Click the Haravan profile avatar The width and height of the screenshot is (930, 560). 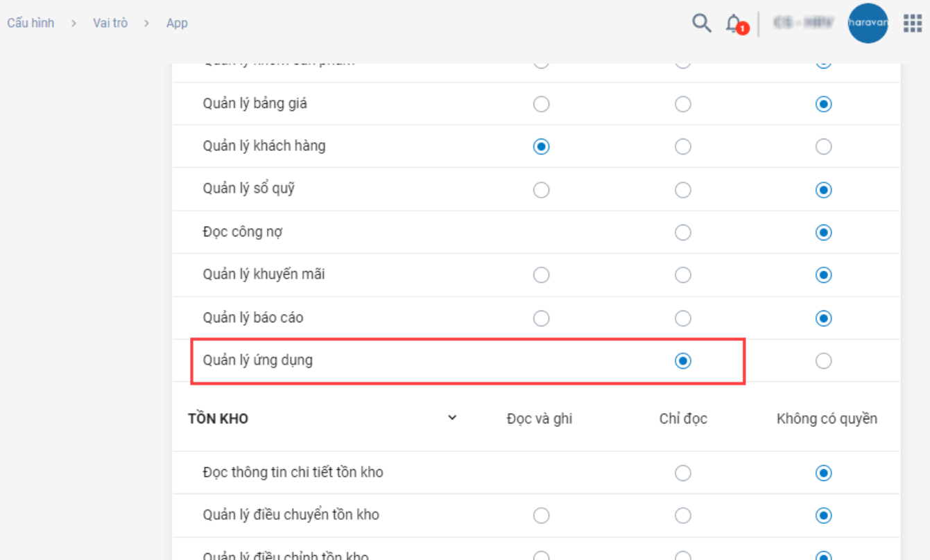(x=868, y=24)
